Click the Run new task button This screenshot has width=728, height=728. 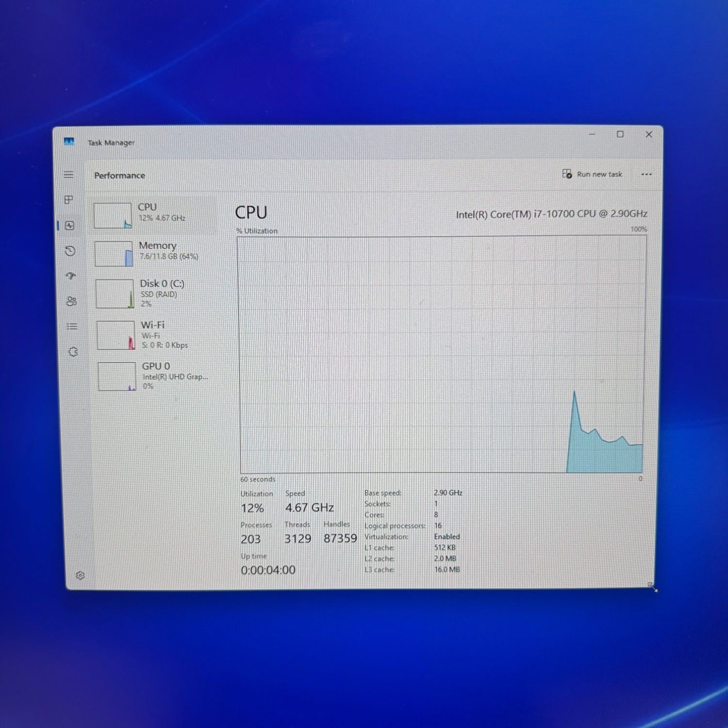[592, 174]
